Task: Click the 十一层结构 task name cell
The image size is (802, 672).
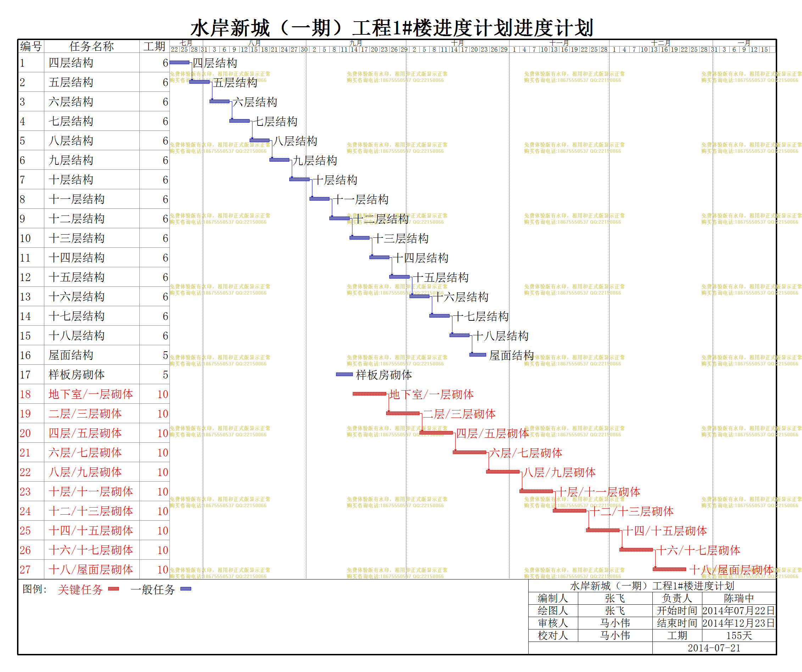Action: 92,199
